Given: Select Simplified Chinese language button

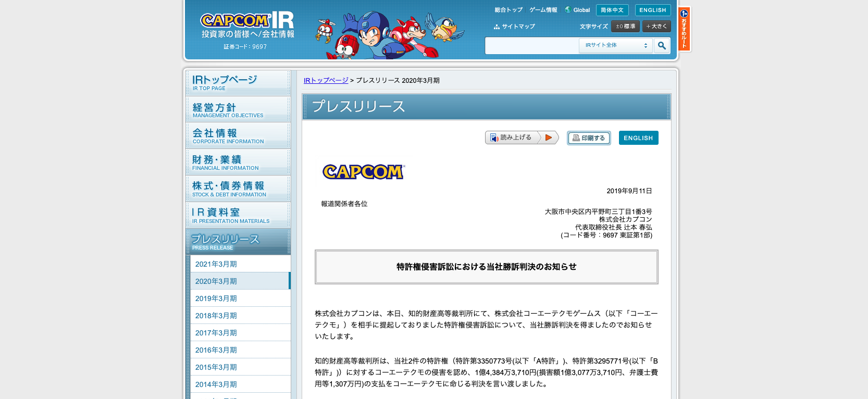Looking at the screenshot, I should tap(612, 10).
